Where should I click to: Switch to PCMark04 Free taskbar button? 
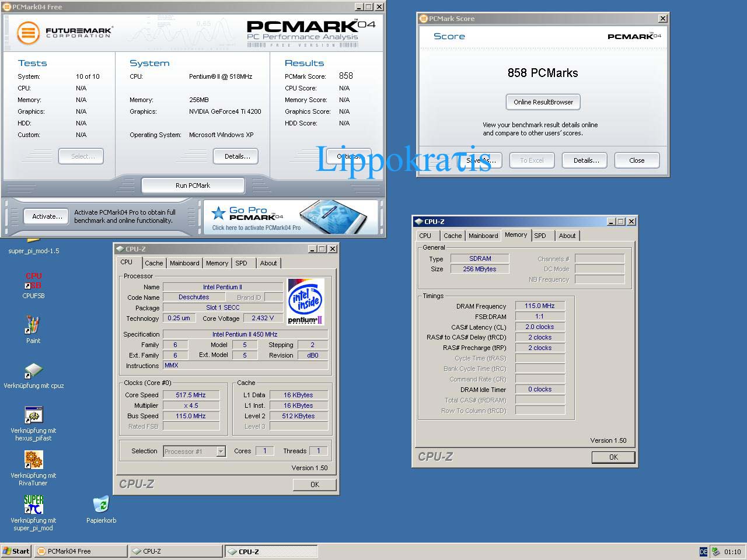tap(81, 551)
